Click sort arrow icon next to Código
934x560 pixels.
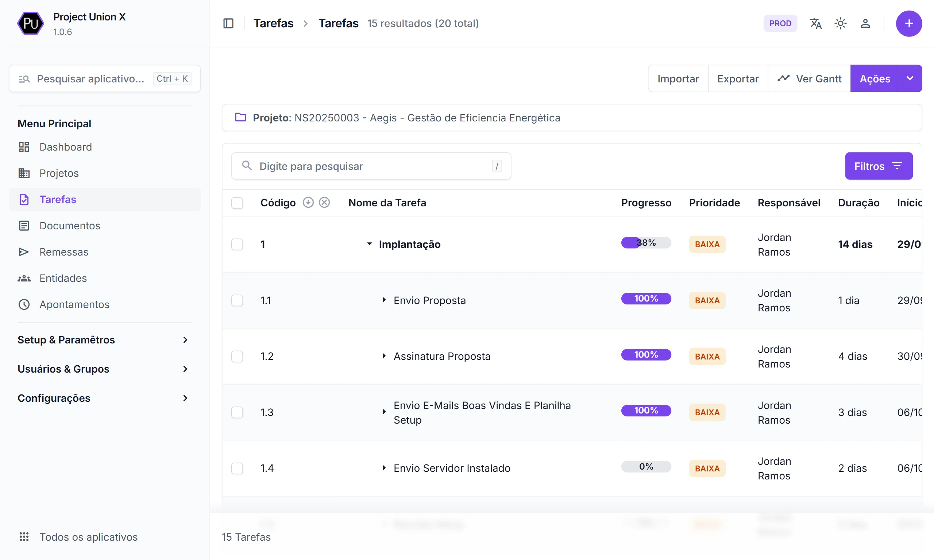click(x=308, y=203)
